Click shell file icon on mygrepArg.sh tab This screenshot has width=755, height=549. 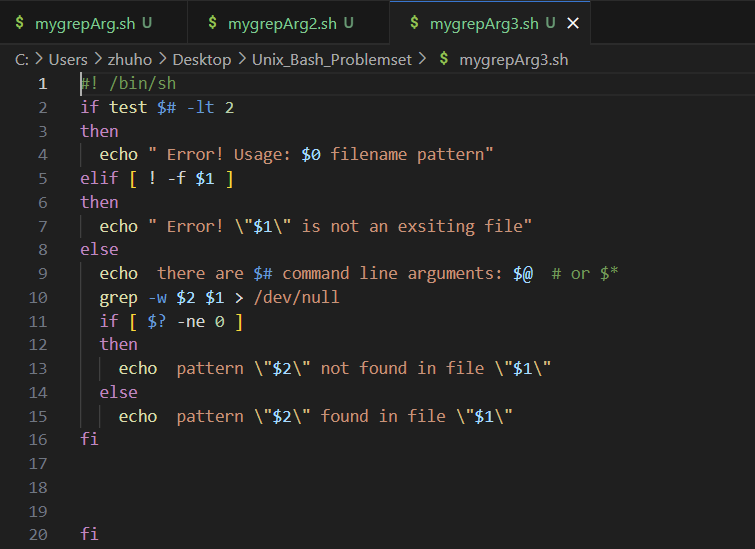[x=20, y=22]
